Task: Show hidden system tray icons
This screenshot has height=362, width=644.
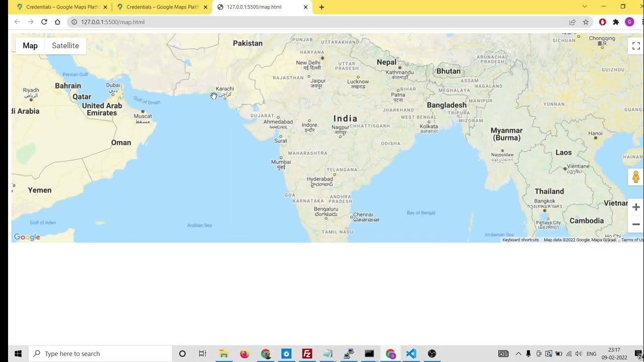Action: [x=518, y=353]
